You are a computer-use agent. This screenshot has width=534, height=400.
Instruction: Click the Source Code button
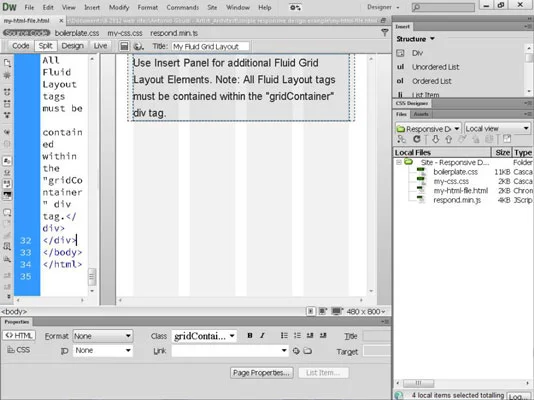tap(27, 33)
